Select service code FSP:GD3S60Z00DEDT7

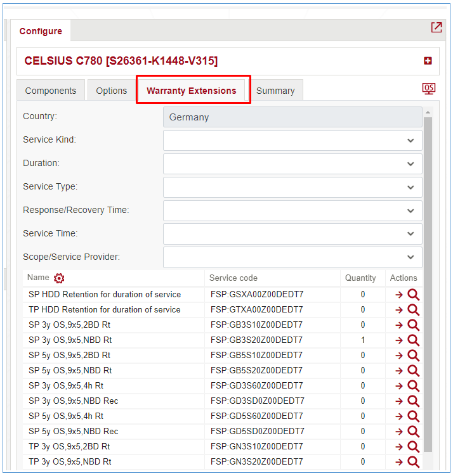coord(257,385)
